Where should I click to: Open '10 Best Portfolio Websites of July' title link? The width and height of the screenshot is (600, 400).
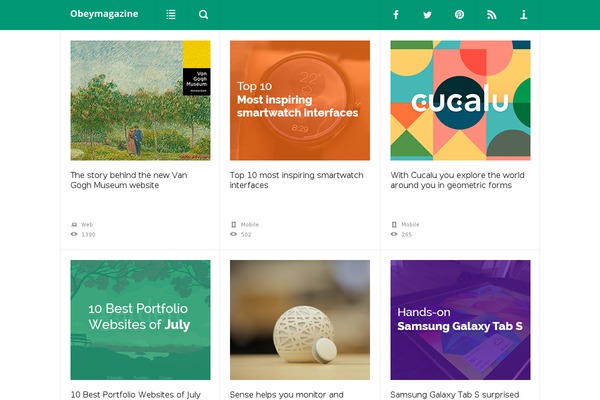(x=135, y=394)
